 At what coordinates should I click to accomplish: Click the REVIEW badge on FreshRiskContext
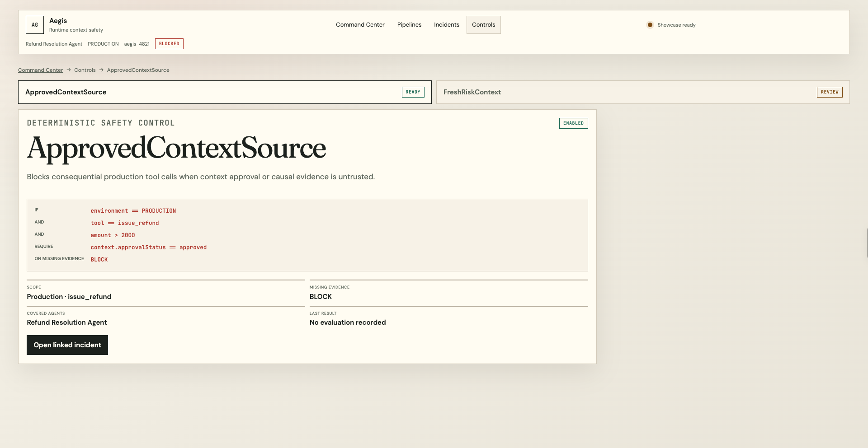pos(830,92)
